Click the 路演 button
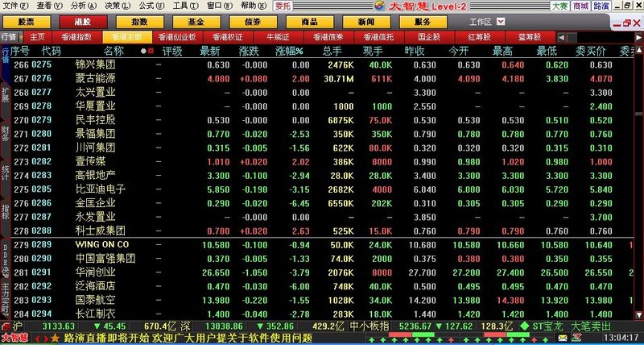Image resolution: width=644 pixels, height=345 pixels. 601,6
